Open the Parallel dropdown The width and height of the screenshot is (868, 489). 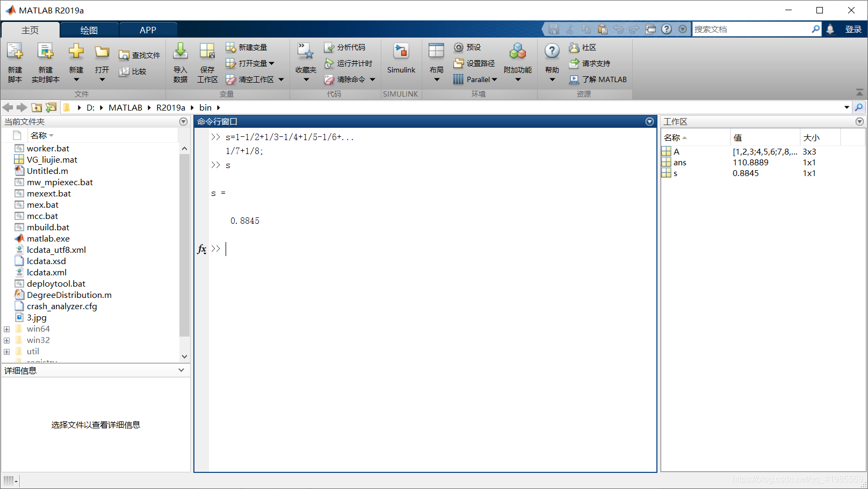[x=475, y=79]
